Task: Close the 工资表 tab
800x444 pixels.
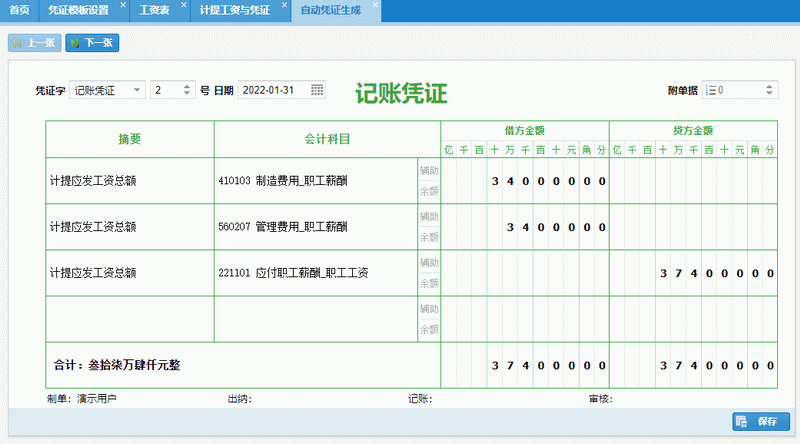Action: click(x=184, y=5)
